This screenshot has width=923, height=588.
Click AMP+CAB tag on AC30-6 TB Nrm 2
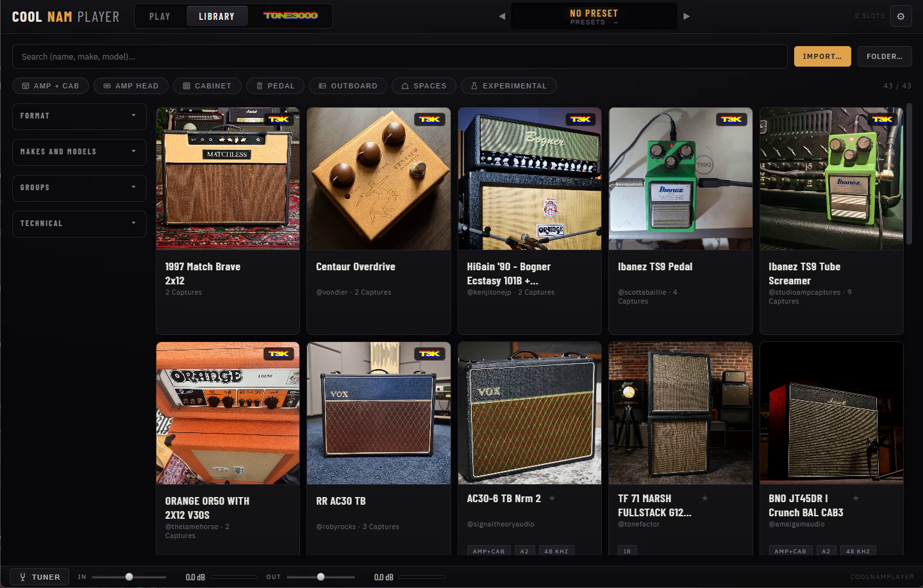point(488,551)
